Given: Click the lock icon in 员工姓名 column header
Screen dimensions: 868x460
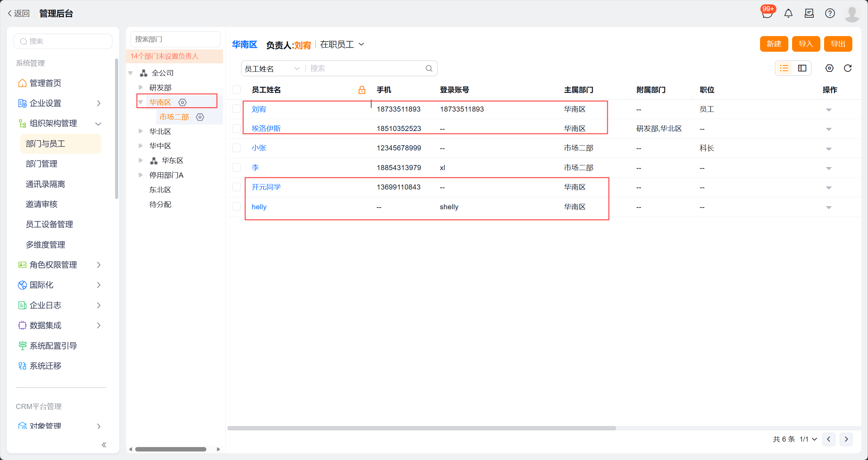Looking at the screenshot, I should [362, 90].
